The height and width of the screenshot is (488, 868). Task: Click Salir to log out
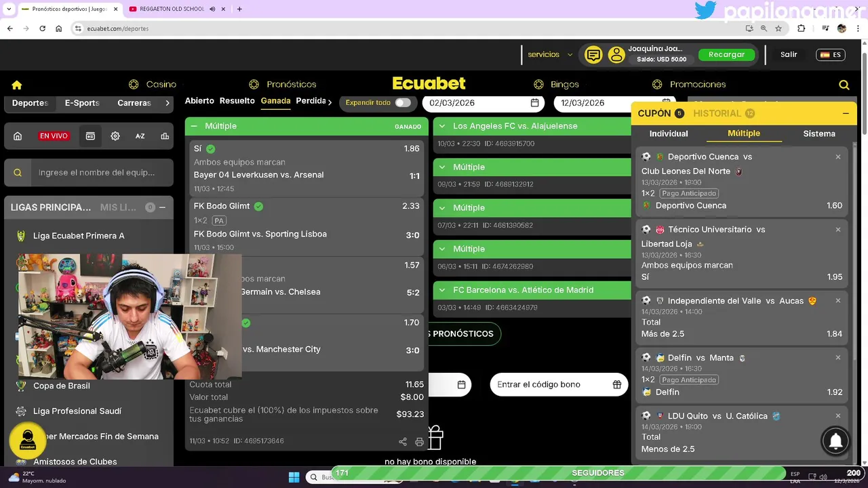[x=789, y=55]
